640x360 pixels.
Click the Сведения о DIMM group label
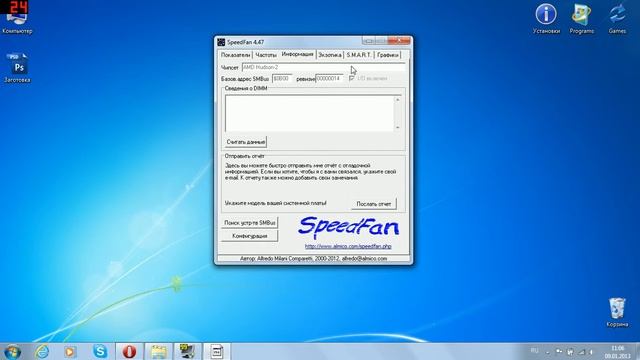click(246, 88)
